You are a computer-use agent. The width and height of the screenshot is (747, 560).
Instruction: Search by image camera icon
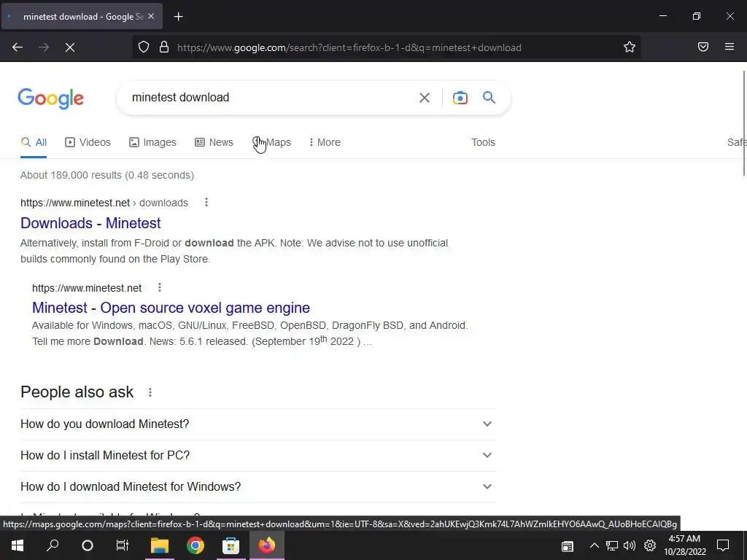pyautogui.click(x=460, y=98)
